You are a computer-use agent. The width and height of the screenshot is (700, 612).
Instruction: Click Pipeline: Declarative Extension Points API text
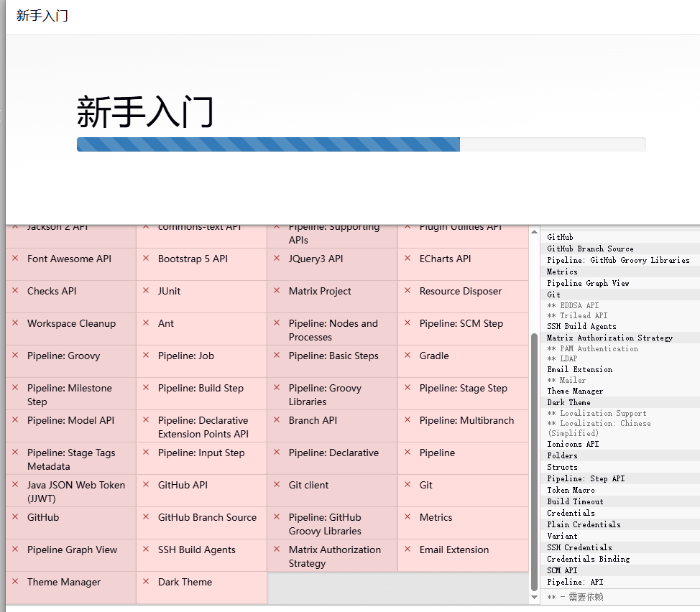point(203,427)
